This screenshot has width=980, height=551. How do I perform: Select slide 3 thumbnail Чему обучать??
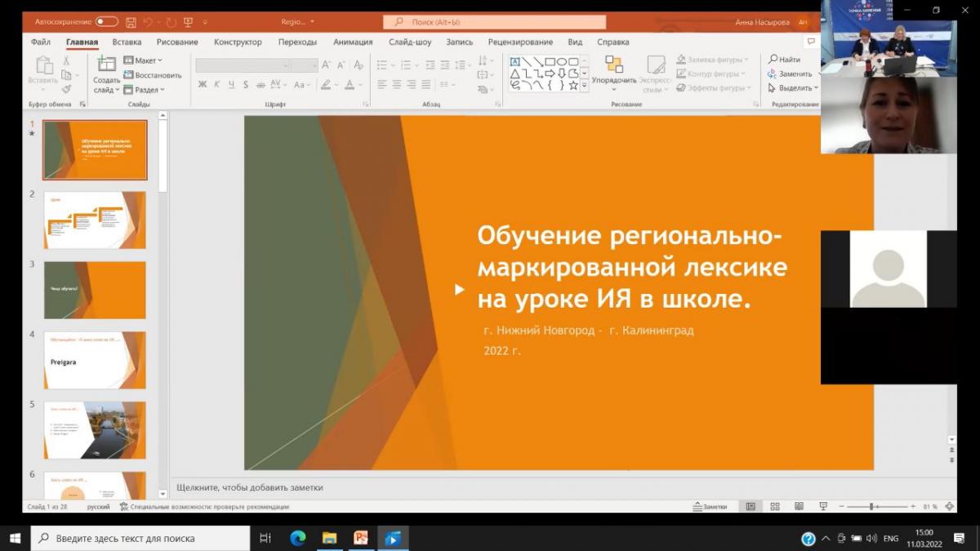(x=95, y=290)
